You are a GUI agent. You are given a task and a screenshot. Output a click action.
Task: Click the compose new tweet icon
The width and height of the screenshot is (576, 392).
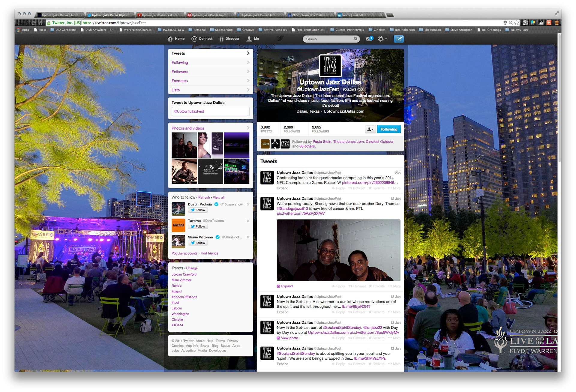pyautogui.click(x=399, y=39)
